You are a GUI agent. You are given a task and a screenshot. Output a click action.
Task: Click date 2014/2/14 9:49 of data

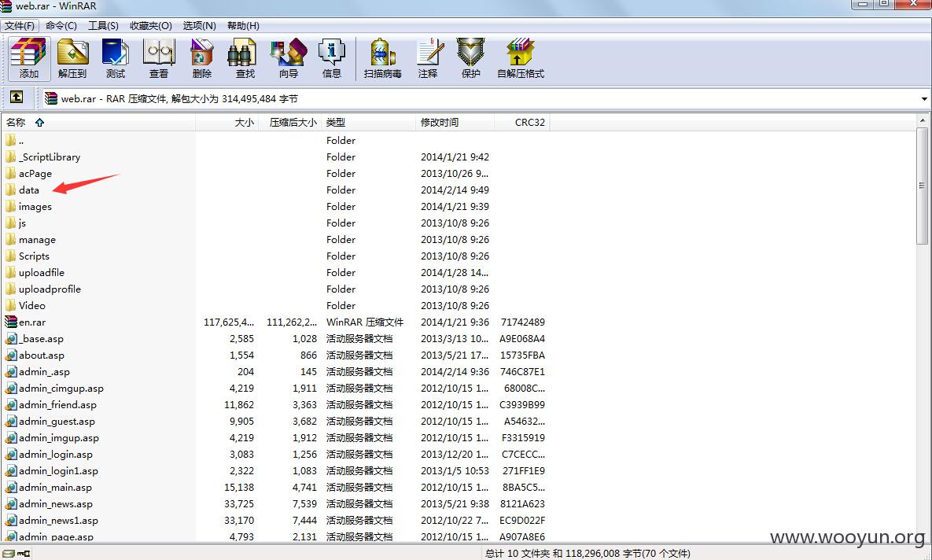pyautogui.click(x=455, y=190)
